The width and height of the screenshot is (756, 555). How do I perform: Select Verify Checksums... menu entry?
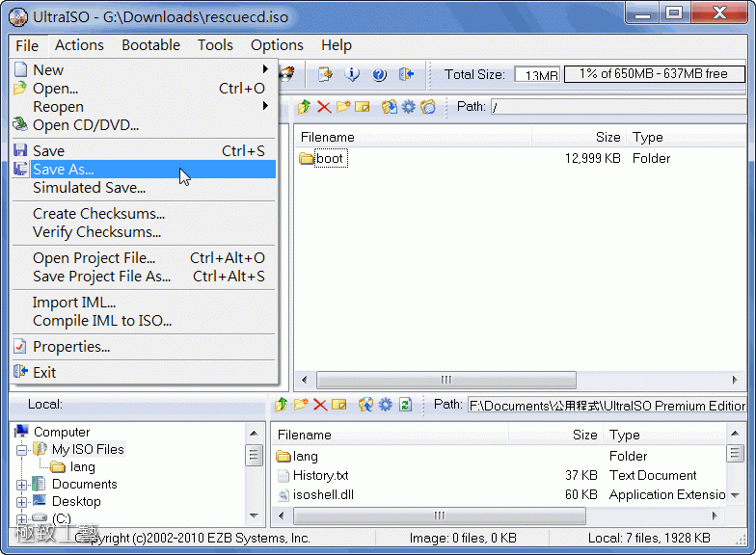(x=144, y=231)
